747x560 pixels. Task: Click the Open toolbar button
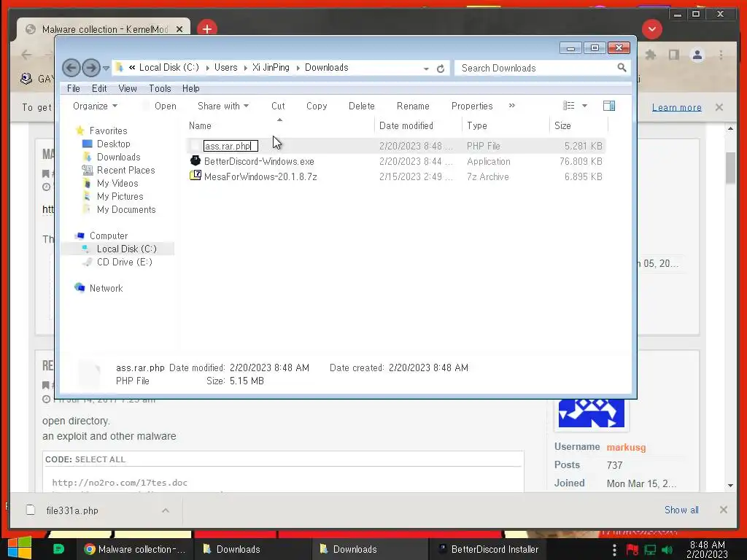coord(166,106)
